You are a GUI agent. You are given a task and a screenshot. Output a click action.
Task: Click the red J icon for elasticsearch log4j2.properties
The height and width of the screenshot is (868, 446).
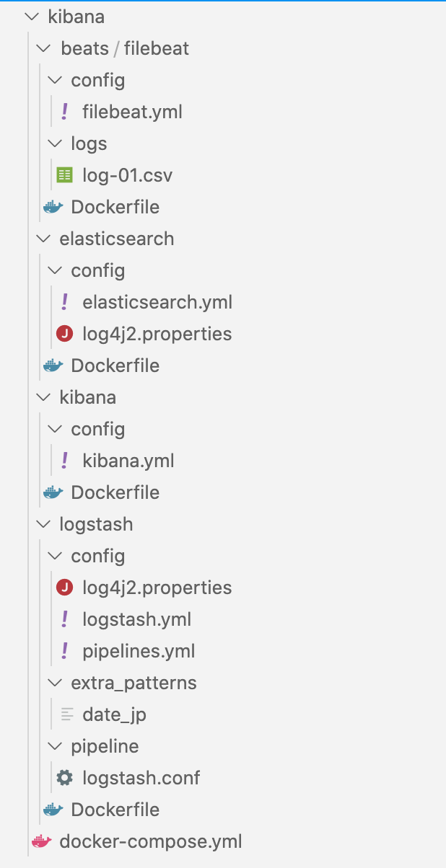(x=65, y=334)
